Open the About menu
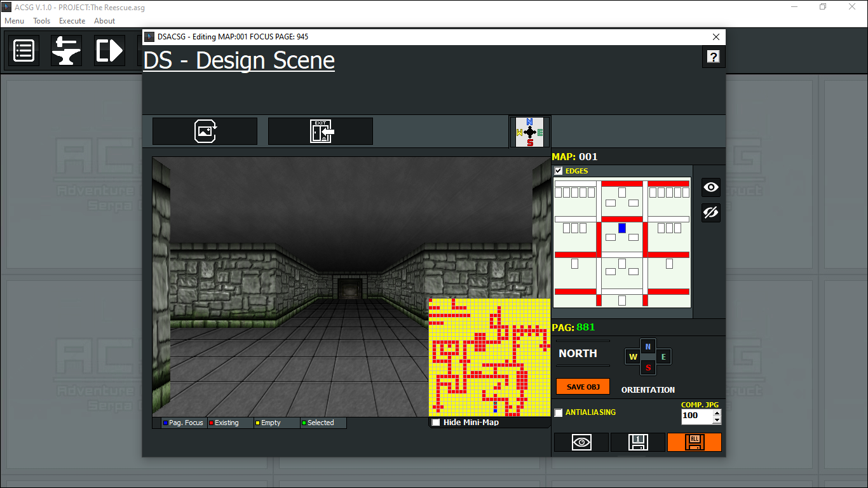Image resolution: width=868 pixels, height=488 pixels. click(x=105, y=20)
